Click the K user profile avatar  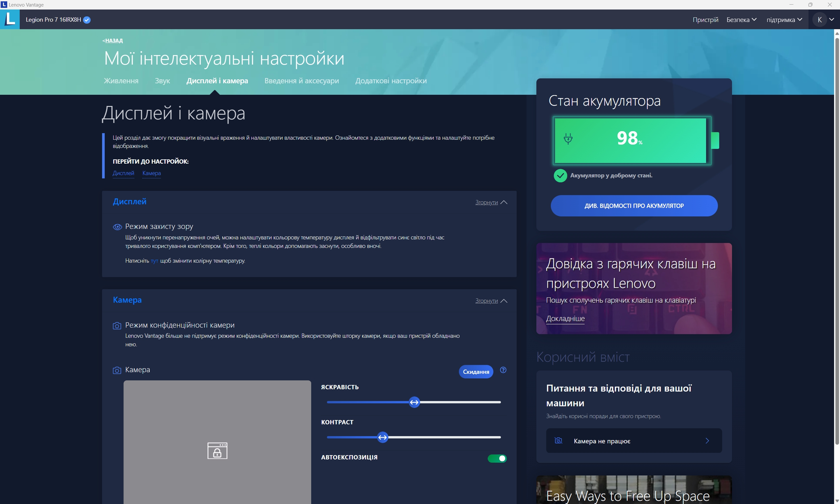(x=819, y=20)
